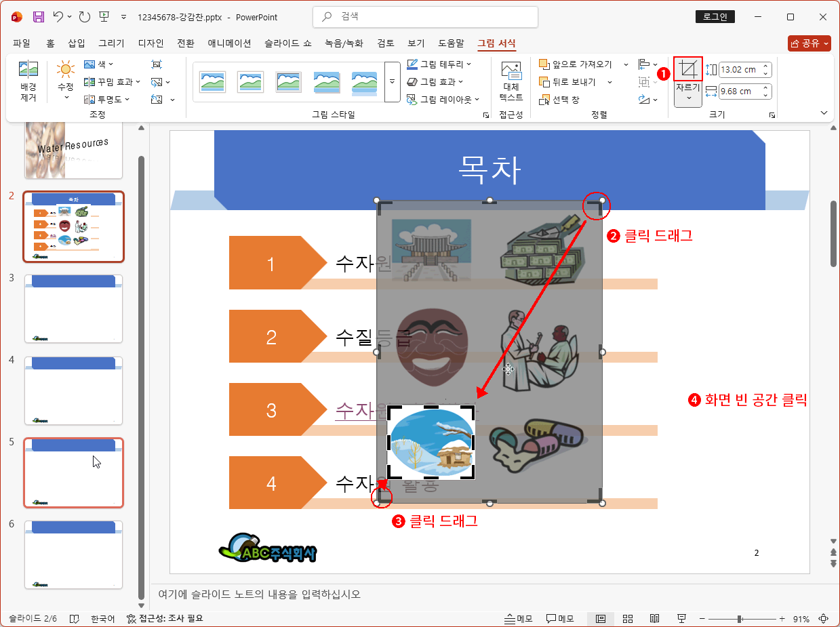The width and height of the screenshot is (840, 627).
Task: Toggle the 메모 notes pane in status bar
Action: (519, 618)
